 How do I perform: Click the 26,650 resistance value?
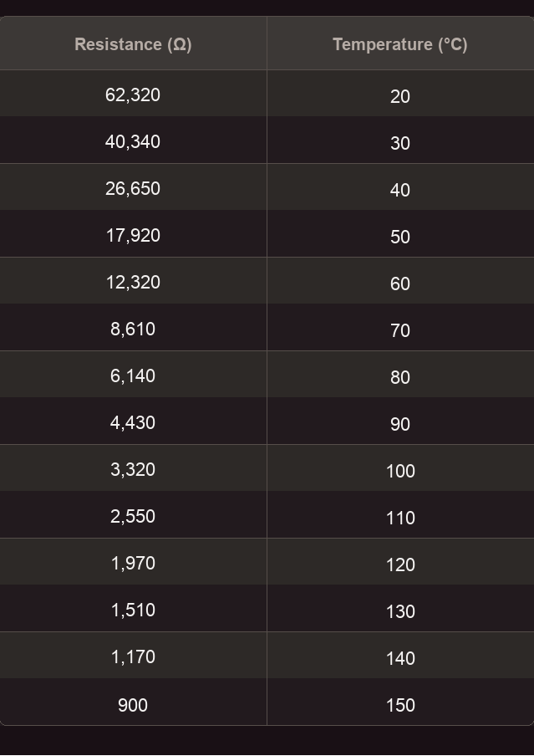coord(133,188)
